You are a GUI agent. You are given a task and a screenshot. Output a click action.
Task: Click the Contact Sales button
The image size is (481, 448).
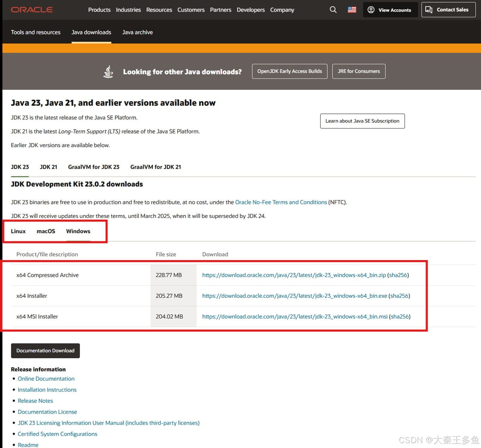point(448,10)
